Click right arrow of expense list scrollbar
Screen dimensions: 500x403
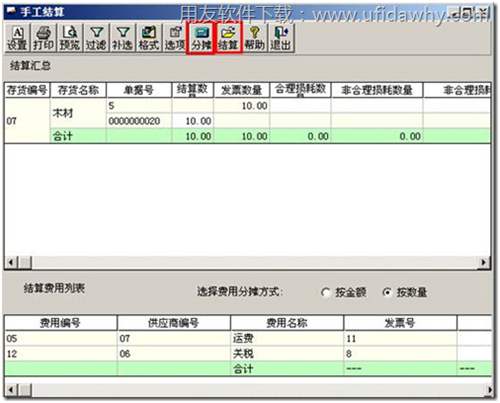(489, 389)
